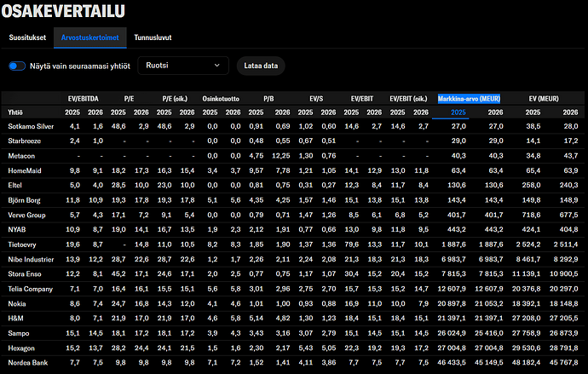This screenshot has width=588, height=374.
Task: Select the Arvostuskertoimet tab
Action: click(x=89, y=37)
